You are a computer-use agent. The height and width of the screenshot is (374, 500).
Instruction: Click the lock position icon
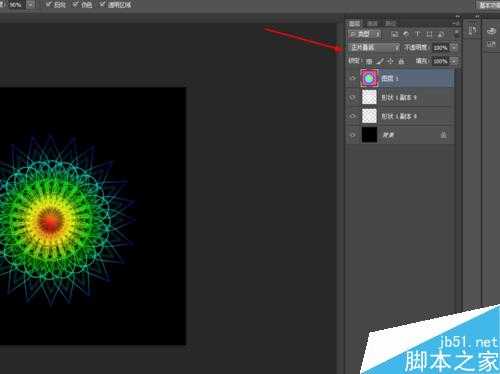[391, 61]
